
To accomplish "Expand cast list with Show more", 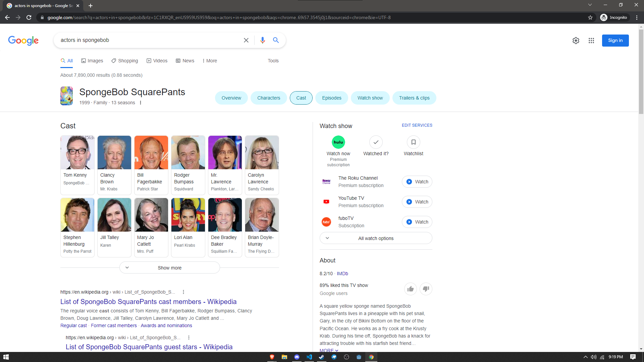I will point(169,268).
